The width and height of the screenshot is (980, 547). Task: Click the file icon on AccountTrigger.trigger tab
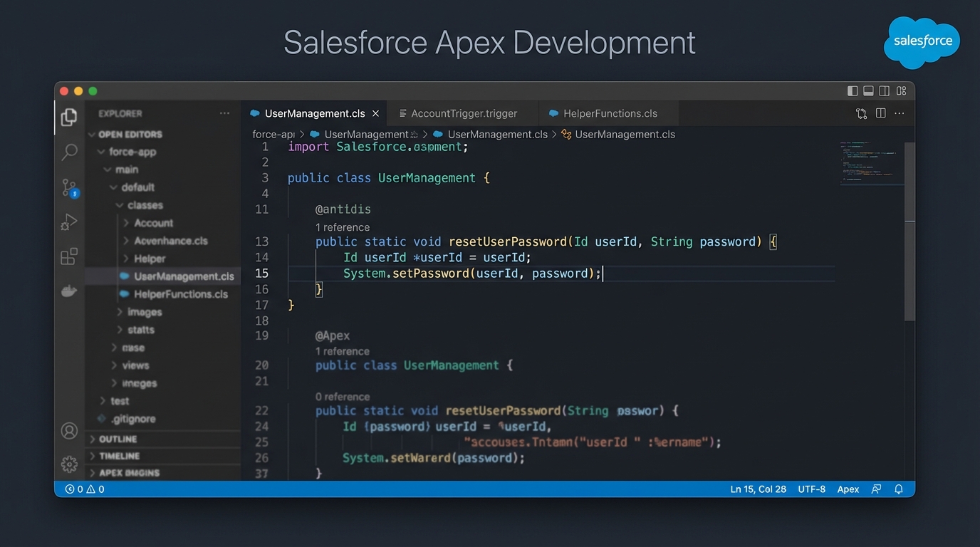[x=403, y=113]
